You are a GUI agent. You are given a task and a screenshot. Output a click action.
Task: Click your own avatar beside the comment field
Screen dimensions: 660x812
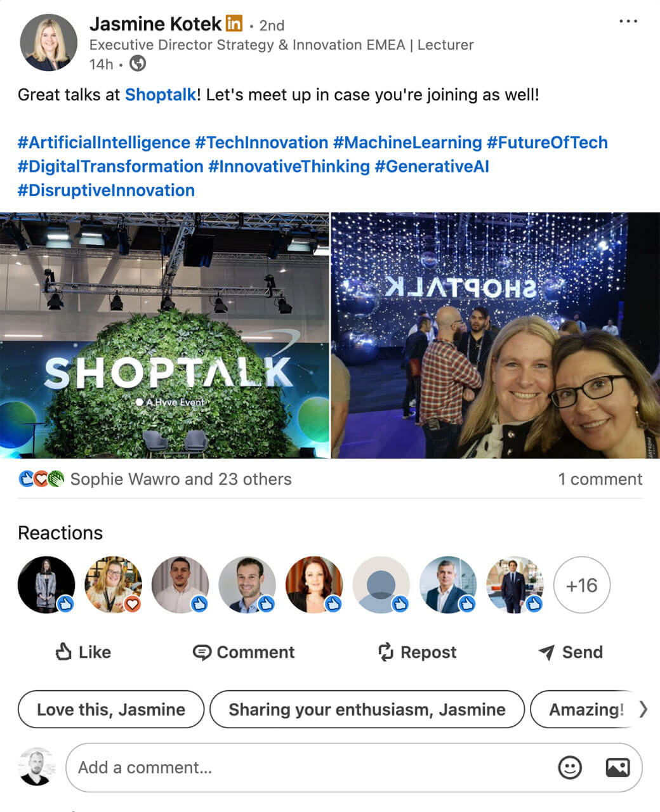coord(37,767)
